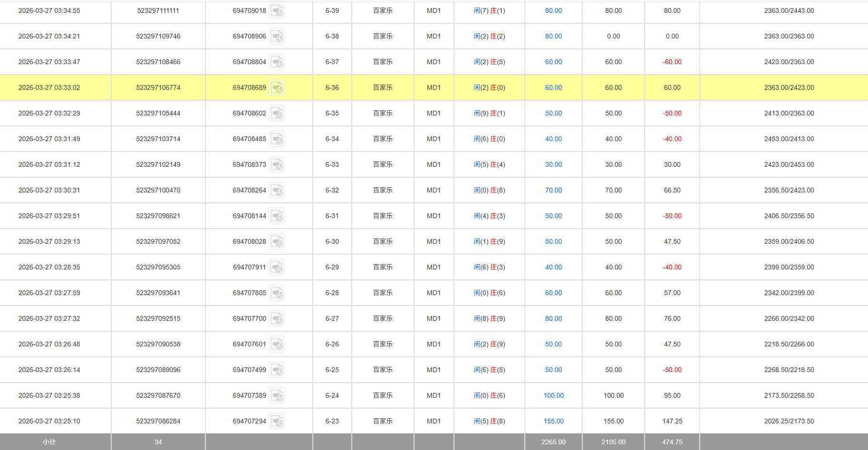Select the 闲(7) 庄(1) result text
This screenshot has width=868, height=450.
489,10
